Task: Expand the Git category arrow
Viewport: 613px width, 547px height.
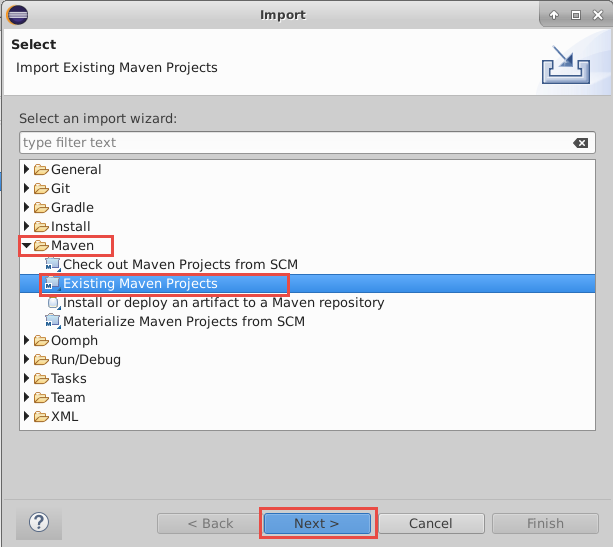Action: tap(27, 188)
